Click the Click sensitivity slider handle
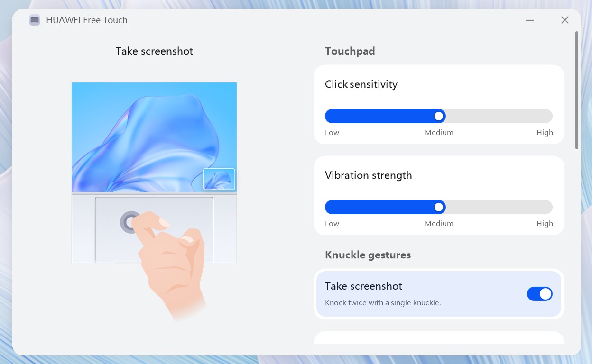Image resolution: width=592 pixels, height=364 pixels. coord(439,116)
